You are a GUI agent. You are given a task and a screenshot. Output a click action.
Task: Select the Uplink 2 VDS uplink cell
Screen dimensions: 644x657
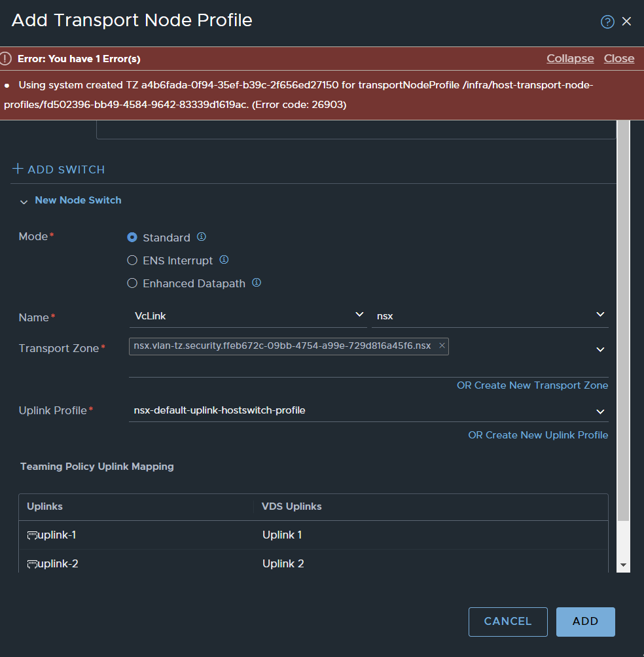point(283,564)
